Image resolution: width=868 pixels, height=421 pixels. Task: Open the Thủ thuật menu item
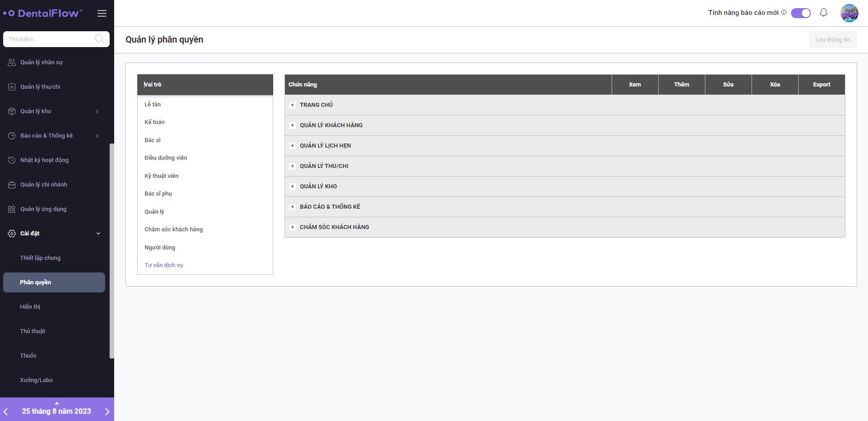coord(33,331)
